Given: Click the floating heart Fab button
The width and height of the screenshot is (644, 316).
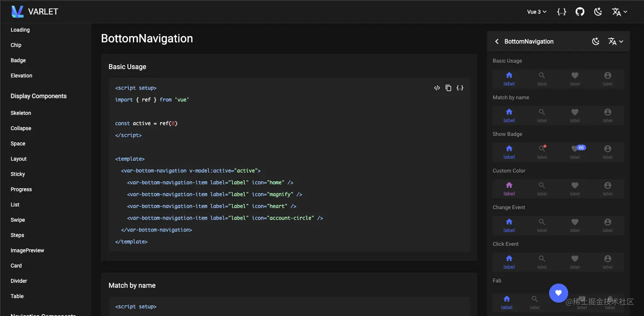Looking at the screenshot, I should click(558, 293).
